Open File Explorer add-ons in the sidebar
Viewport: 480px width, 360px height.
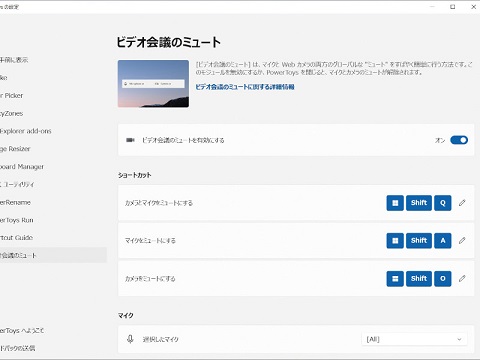(26, 131)
